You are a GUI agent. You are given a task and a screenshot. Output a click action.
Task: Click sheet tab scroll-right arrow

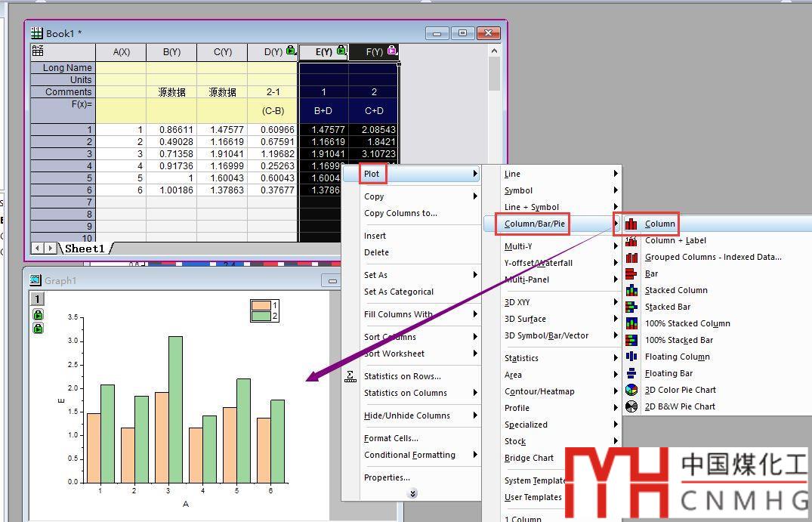(x=51, y=249)
